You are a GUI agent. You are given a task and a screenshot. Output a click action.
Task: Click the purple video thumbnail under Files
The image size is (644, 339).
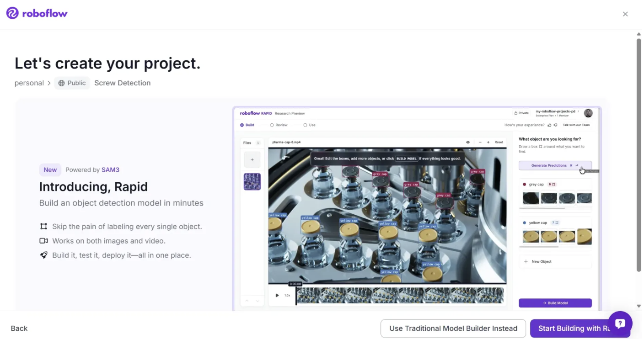pos(252,181)
